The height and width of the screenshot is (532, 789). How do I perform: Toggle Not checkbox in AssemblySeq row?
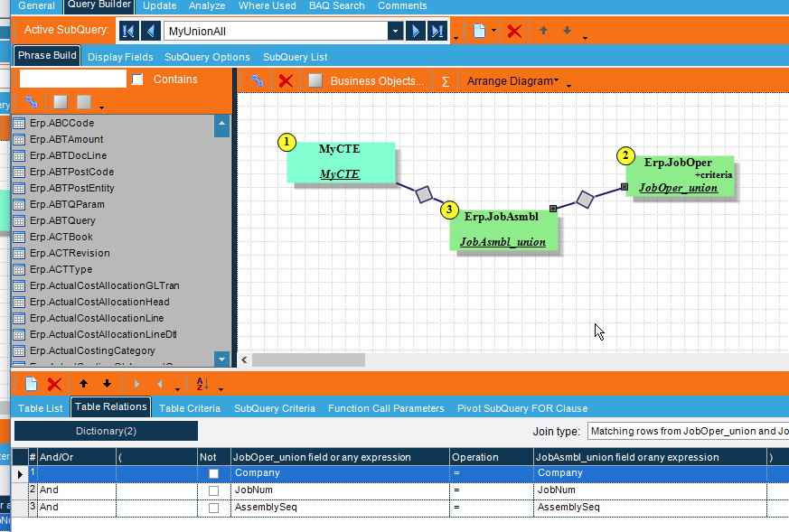tap(214, 508)
